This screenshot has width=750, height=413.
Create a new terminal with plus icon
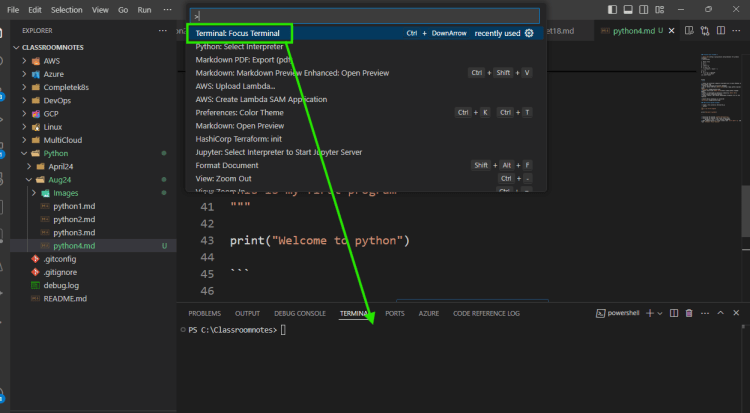(650, 313)
